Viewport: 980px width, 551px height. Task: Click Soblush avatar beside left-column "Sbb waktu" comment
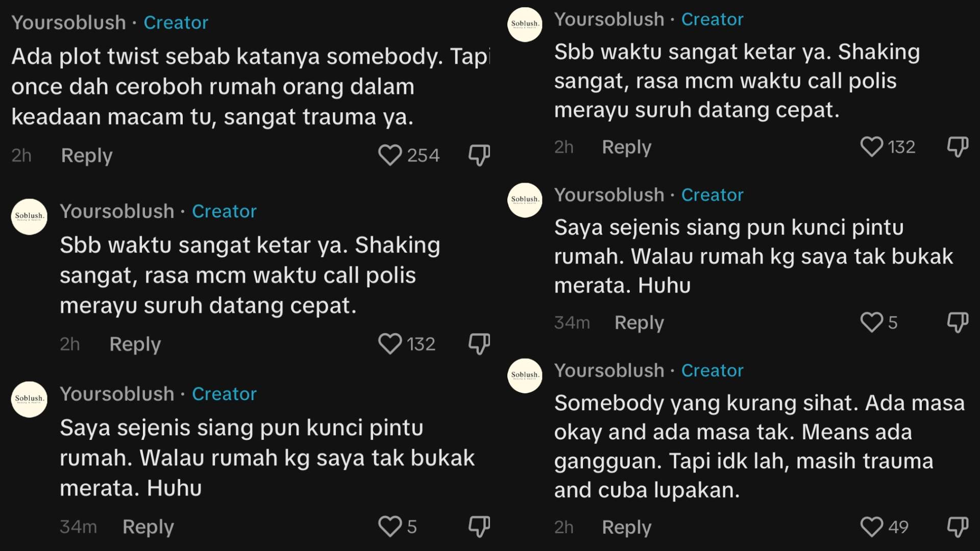[x=29, y=216]
